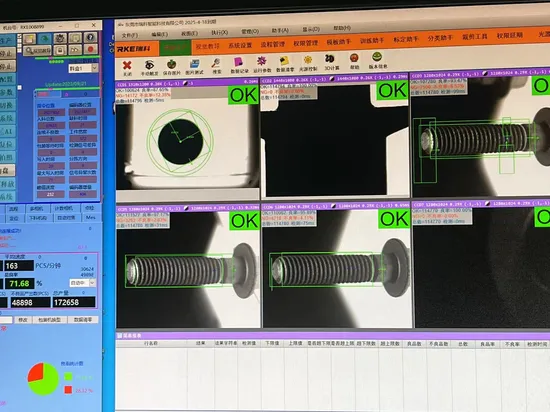Select the 多相机 tab in left window
550x412 pixels.
(37, 209)
